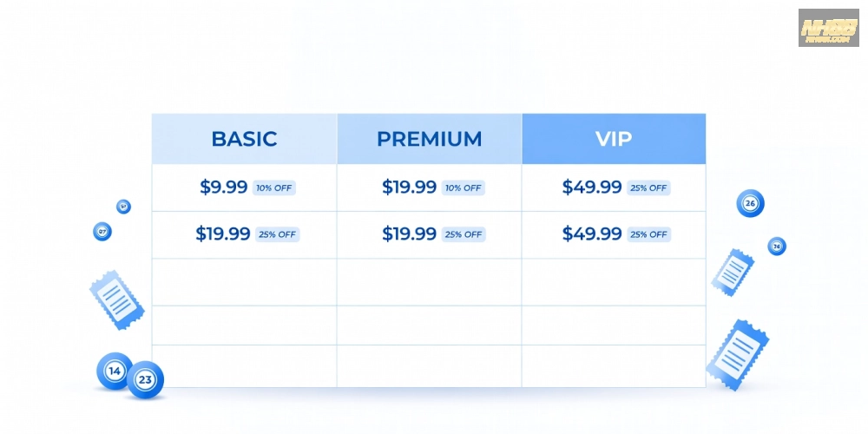Click the upper ticket icon on the right
The width and height of the screenshot is (868, 434).
[733, 273]
